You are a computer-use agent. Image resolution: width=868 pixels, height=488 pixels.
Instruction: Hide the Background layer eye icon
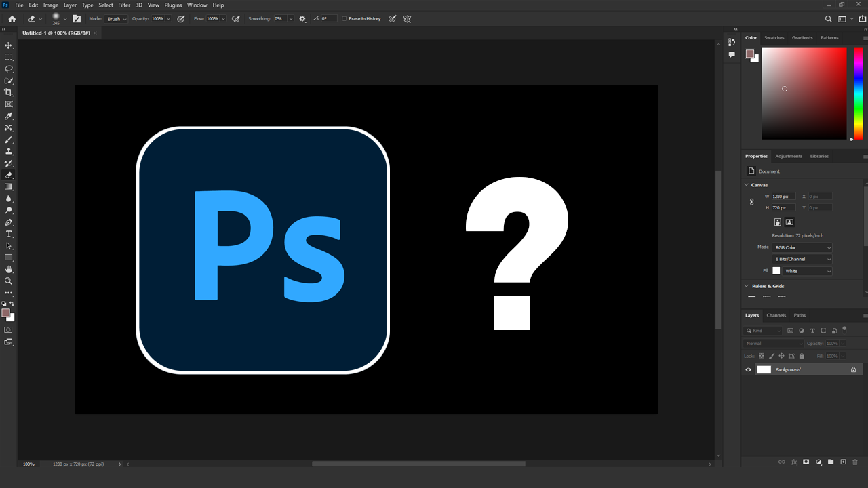click(x=749, y=369)
